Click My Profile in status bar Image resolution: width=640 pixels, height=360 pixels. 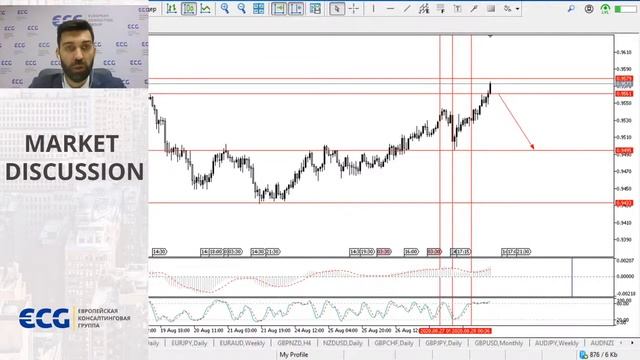(x=294, y=355)
